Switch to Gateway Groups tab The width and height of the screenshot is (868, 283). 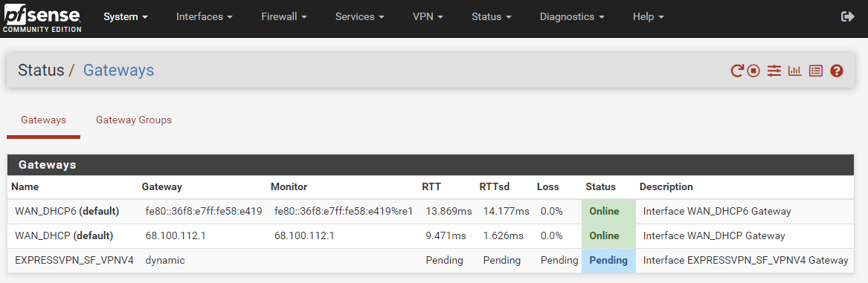(134, 120)
